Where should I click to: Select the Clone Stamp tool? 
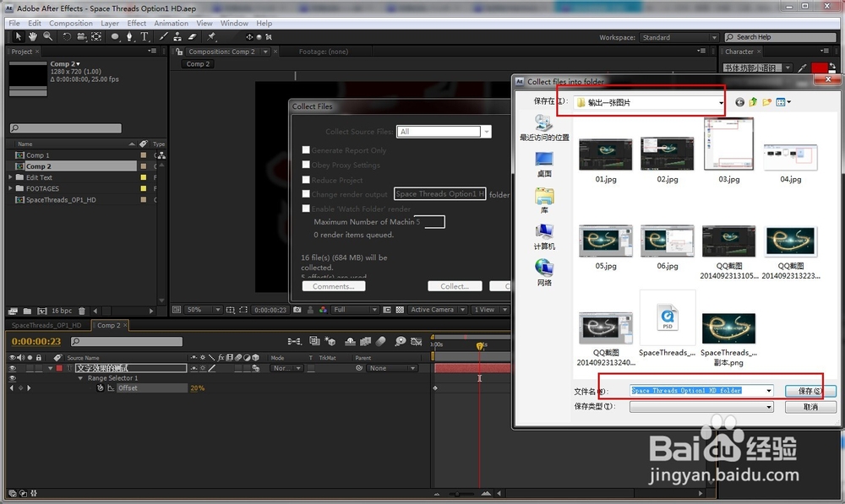[x=177, y=36]
